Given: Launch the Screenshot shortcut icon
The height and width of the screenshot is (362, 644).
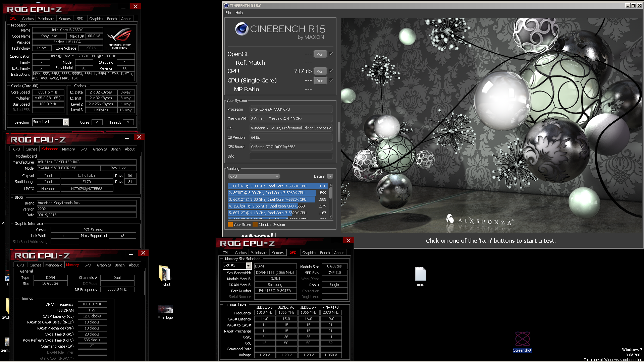Looking at the screenshot, I should coord(522,339).
